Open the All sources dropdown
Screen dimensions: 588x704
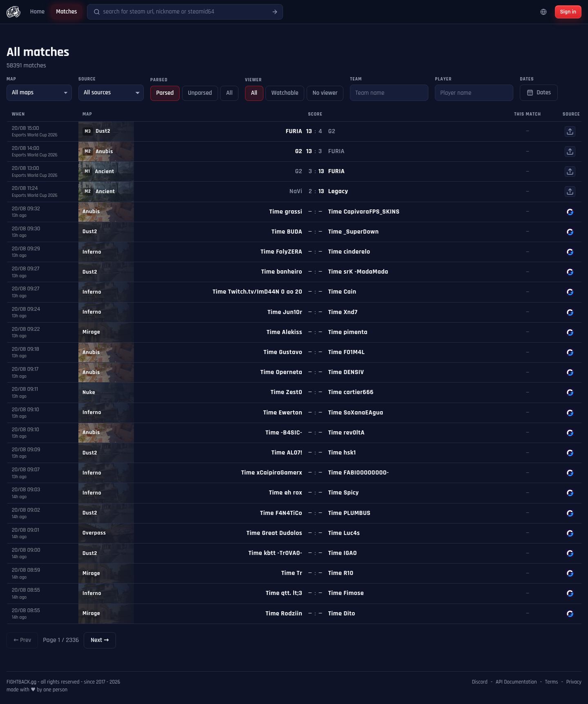coord(111,93)
